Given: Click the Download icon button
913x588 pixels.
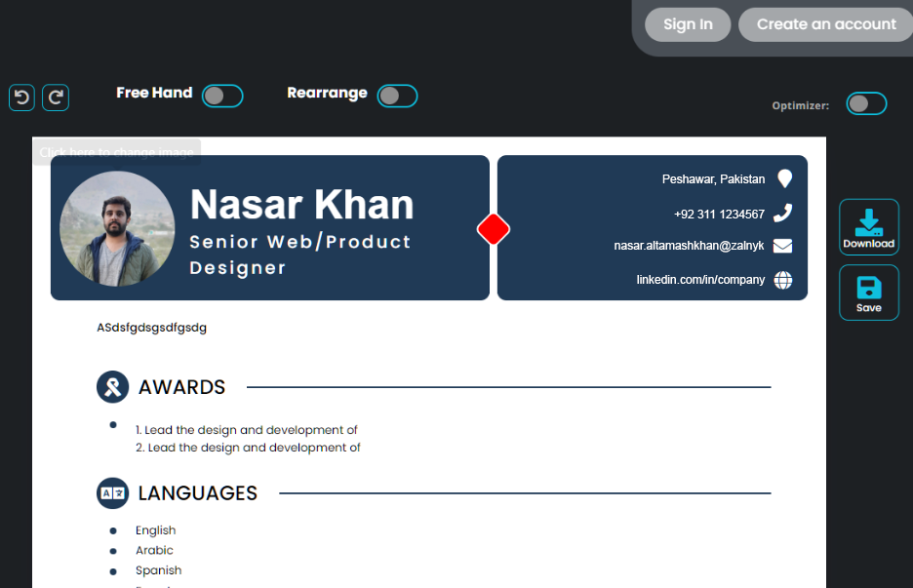Looking at the screenshot, I should pos(868,227).
